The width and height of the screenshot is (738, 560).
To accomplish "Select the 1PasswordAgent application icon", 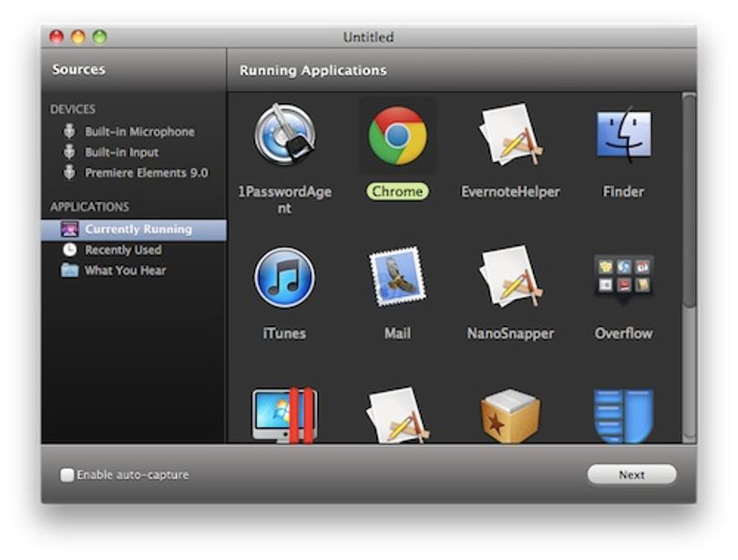I will [285, 135].
